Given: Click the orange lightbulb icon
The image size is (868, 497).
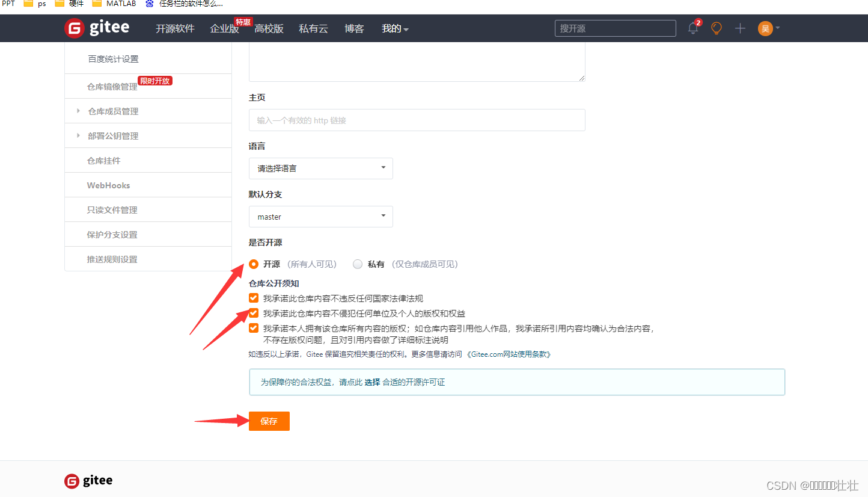Looking at the screenshot, I should (717, 28).
